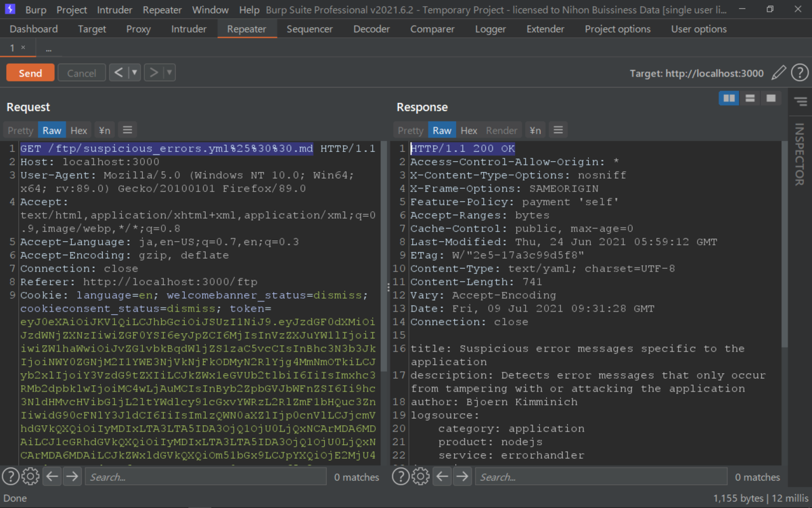Open the back history dropdown arrow

tap(134, 72)
